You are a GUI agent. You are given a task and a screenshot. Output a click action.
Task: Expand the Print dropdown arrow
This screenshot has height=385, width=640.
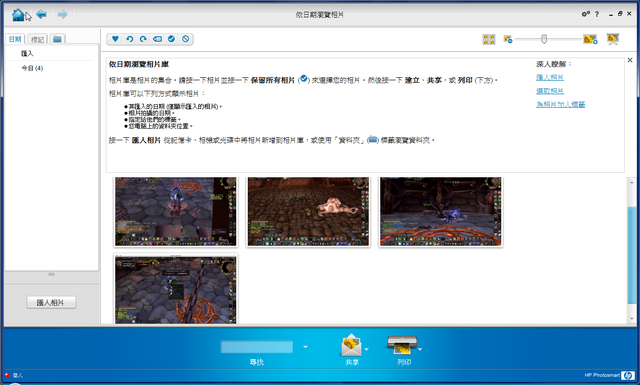420,349
